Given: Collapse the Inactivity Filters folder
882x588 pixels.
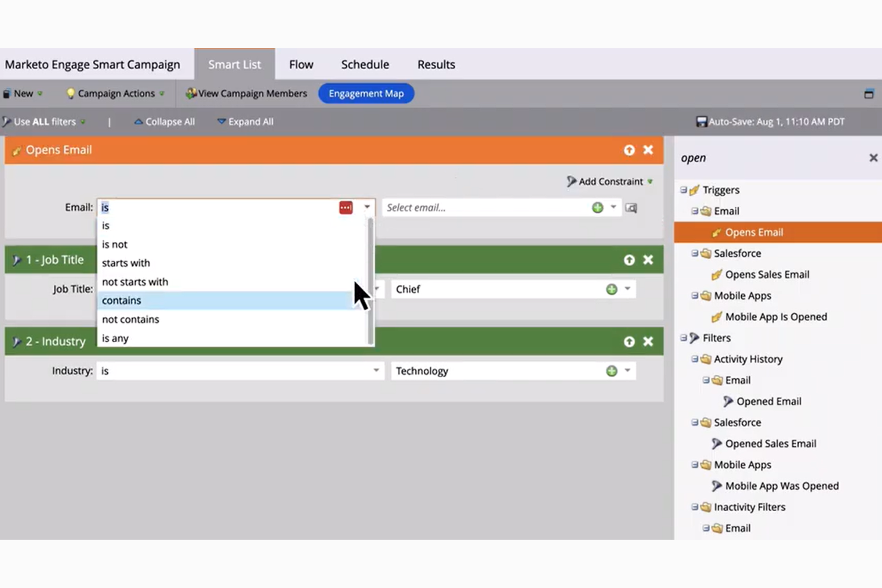Looking at the screenshot, I should pos(694,507).
